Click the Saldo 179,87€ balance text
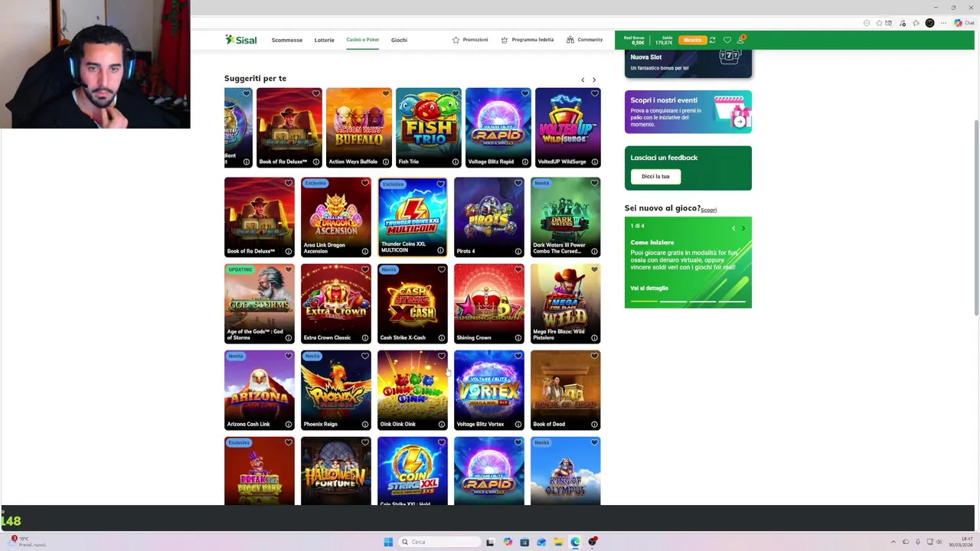 pyautogui.click(x=664, y=40)
